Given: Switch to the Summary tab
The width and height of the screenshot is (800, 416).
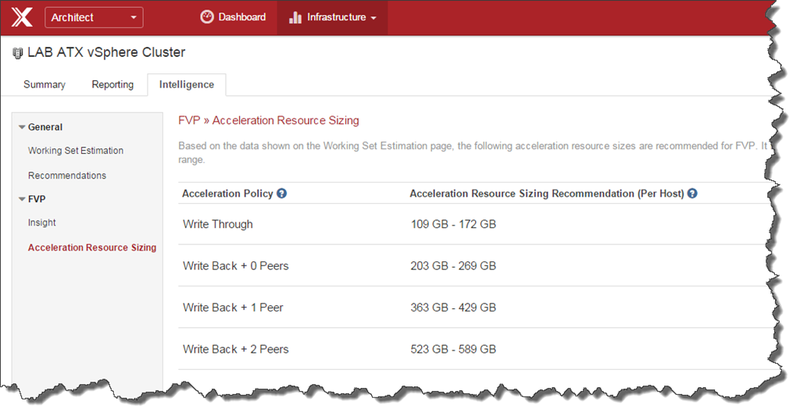Looking at the screenshot, I should coord(44,84).
